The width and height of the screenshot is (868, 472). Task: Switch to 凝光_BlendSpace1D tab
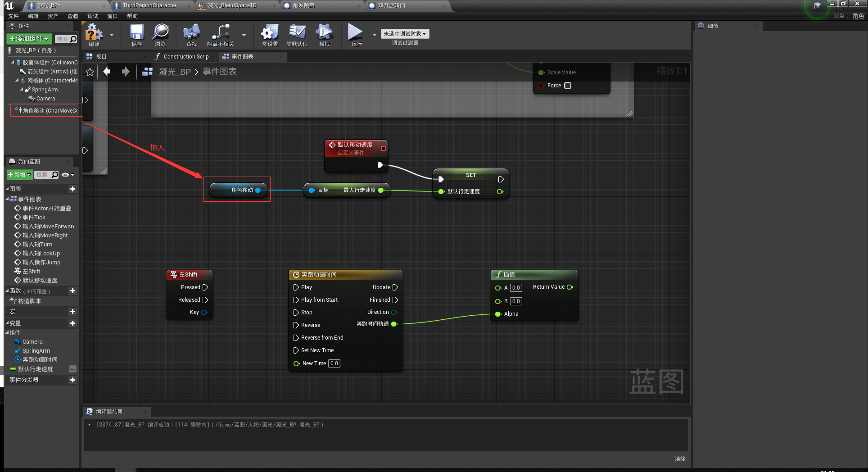pyautogui.click(x=232, y=5)
